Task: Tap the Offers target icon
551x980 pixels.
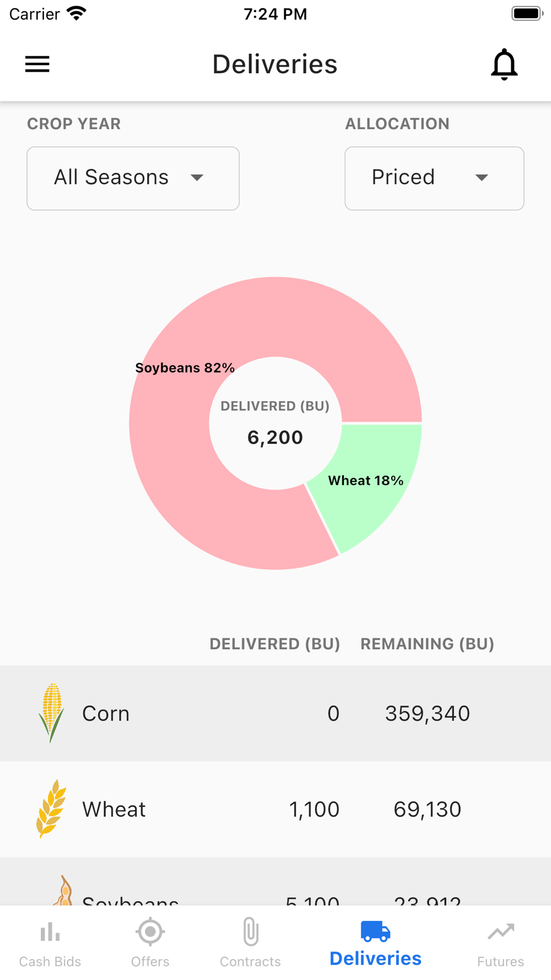Action: tap(150, 932)
